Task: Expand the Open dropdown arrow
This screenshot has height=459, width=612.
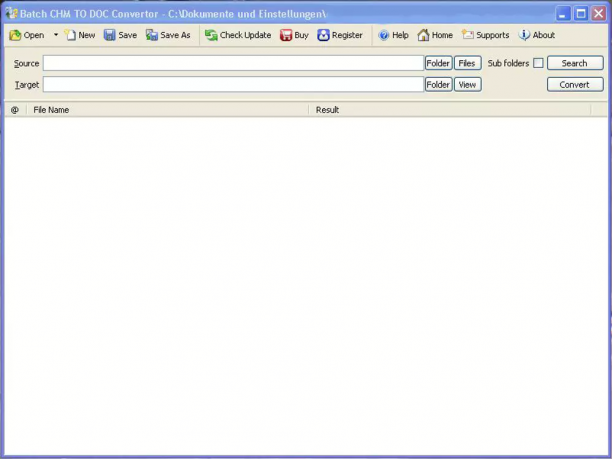Action: 56,35
